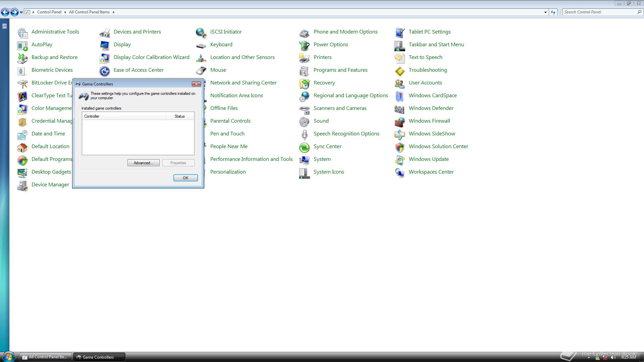Open the User Accounts icon

pos(400,83)
